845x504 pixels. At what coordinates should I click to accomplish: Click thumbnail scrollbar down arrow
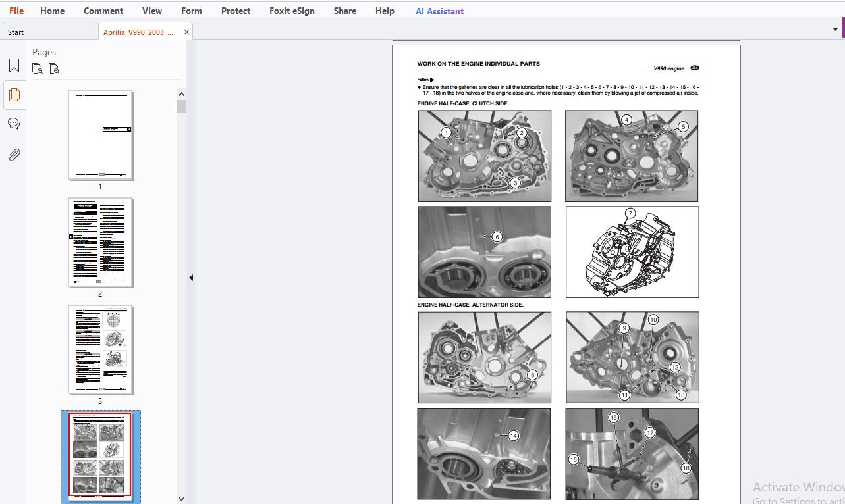click(181, 499)
